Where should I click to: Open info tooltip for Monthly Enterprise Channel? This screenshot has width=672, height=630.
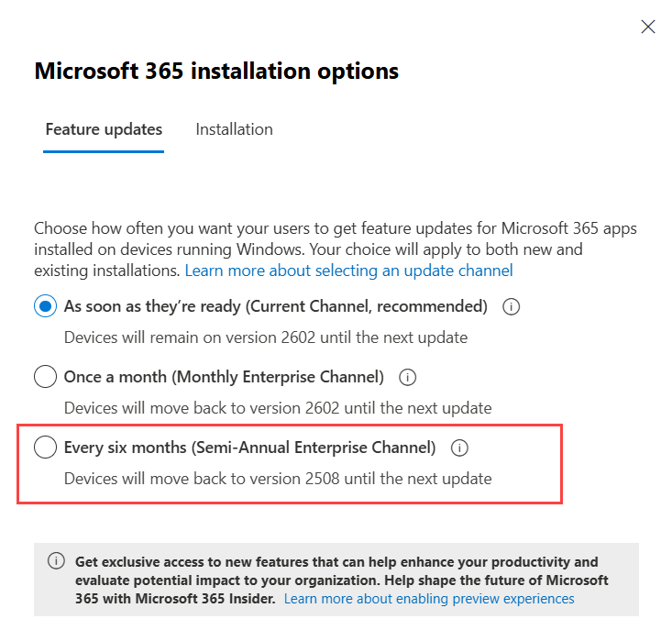[408, 377]
